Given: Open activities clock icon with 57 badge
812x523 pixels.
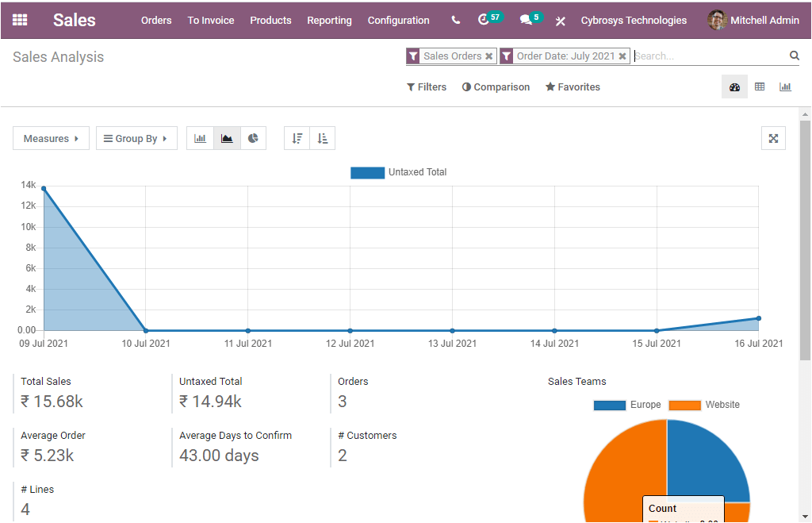Looking at the screenshot, I should pyautogui.click(x=488, y=19).
